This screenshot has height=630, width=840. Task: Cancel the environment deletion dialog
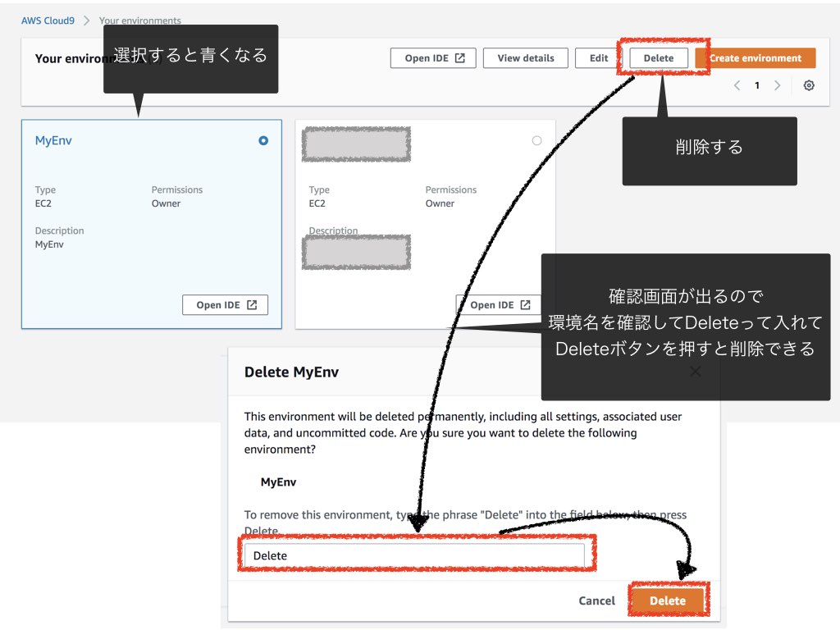[596, 600]
